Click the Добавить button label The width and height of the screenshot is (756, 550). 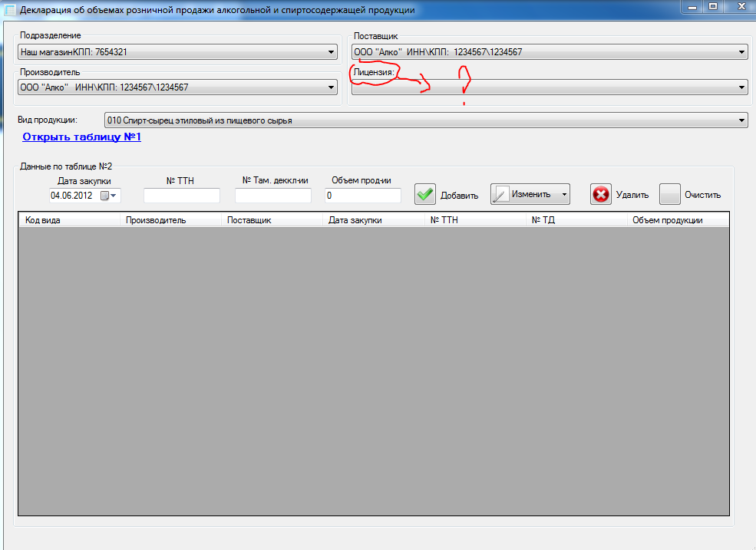coord(459,196)
